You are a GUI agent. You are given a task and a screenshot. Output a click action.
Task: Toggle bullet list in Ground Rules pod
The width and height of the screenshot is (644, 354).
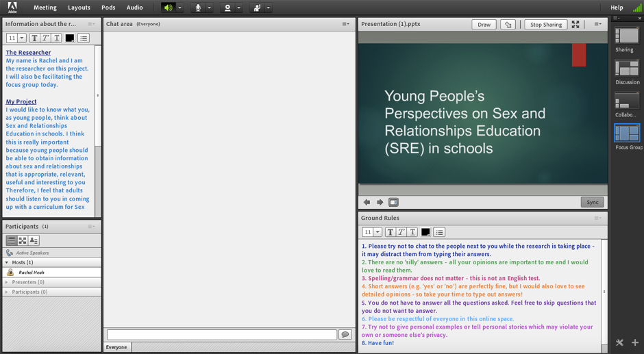tap(439, 232)
